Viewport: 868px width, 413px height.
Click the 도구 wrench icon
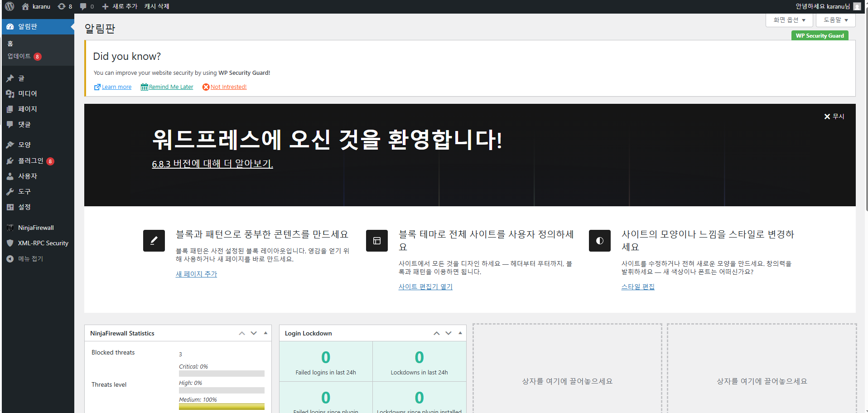click(x=10, y=192)
